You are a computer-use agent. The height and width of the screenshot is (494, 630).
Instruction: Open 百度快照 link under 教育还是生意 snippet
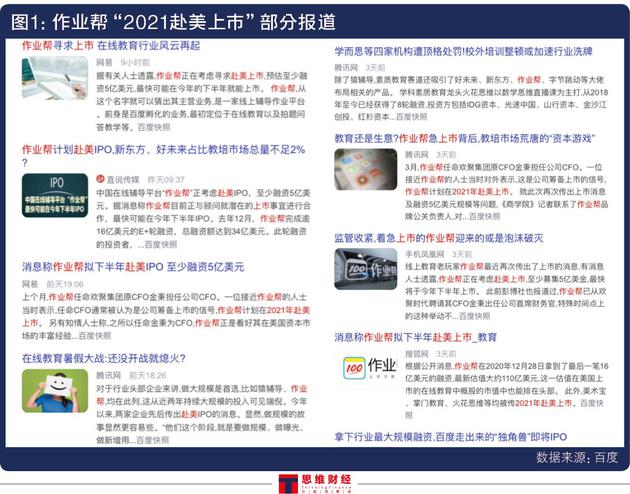coord(485,216)
